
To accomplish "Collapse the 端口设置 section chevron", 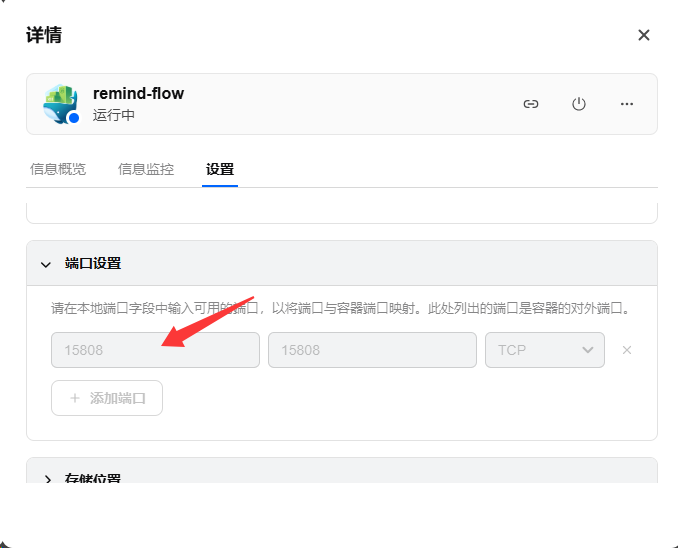I will pos(46,264).
